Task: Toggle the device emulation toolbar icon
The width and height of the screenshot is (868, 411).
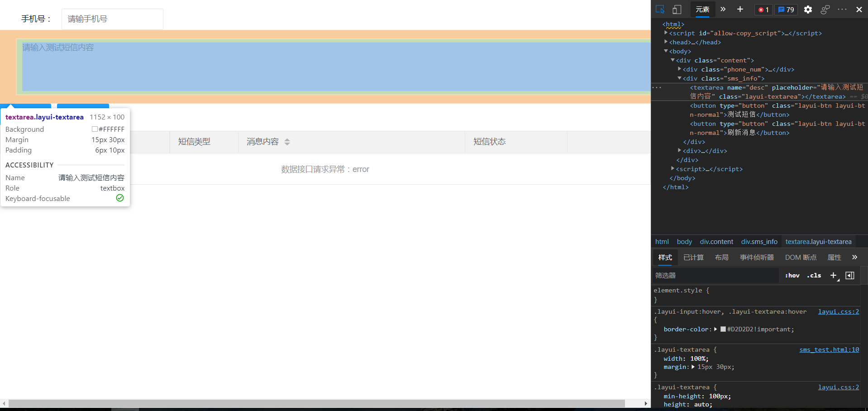Action: (677, 9)
